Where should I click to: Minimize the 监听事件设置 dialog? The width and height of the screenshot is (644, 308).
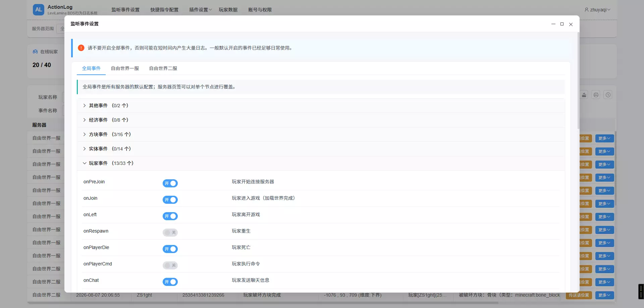[553, 24]
